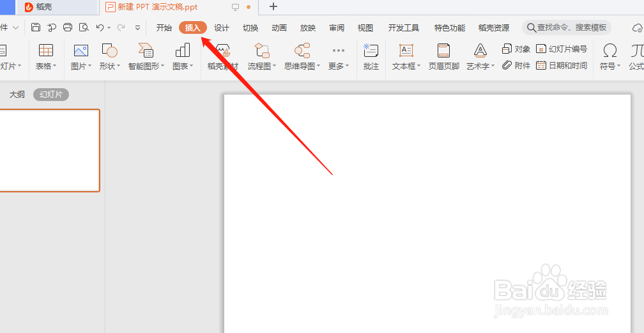Viewport: 644px width, 333px height.
Task: Click the 思维导图 mind map icon
Action: [x=302, y=50]
